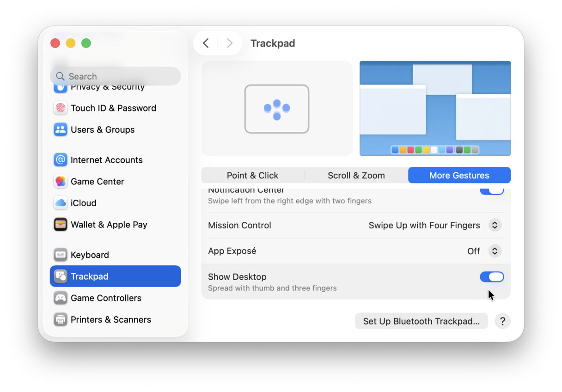
Task: Click the App Exposé label
Action: pos(232,251)
